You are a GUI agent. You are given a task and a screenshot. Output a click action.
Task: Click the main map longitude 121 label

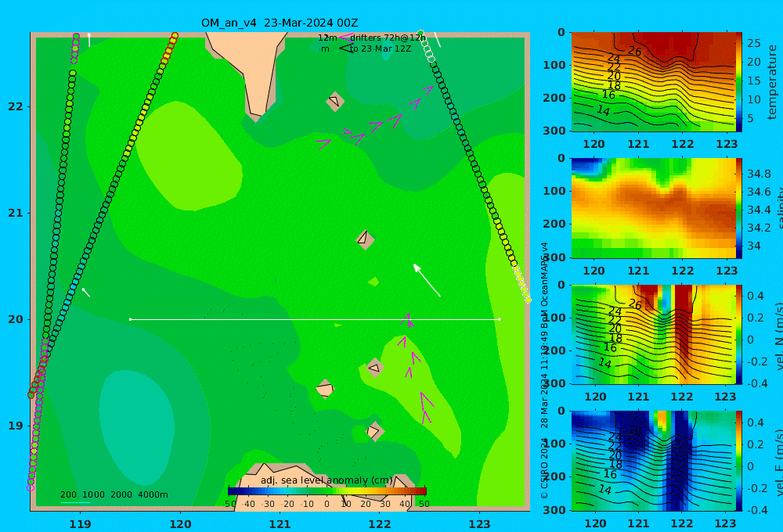(280, 524)
